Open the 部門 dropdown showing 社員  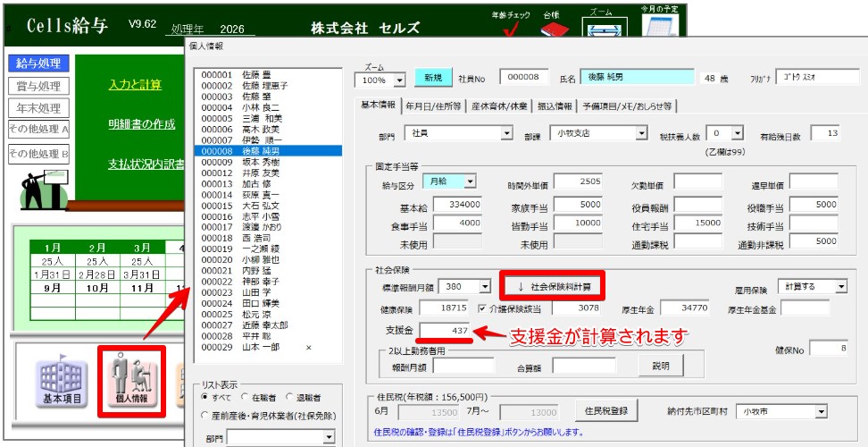click(x=506, y=133)
